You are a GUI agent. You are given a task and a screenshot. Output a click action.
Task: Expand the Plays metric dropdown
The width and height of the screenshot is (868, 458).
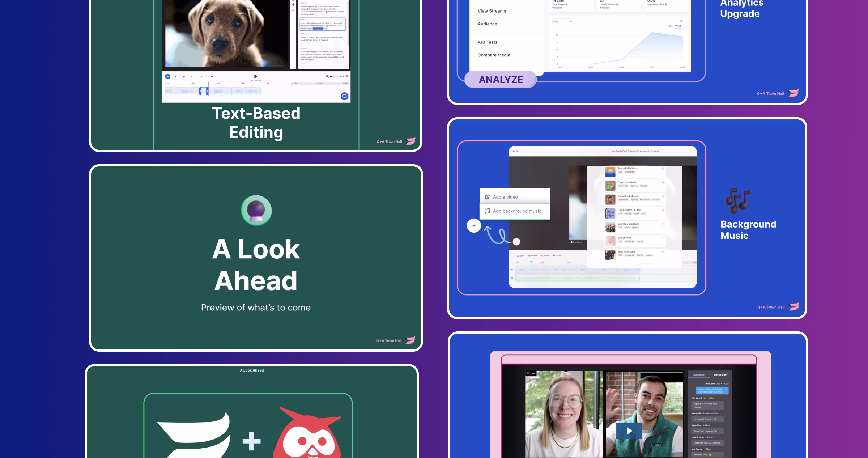click(x=562, y=21)
